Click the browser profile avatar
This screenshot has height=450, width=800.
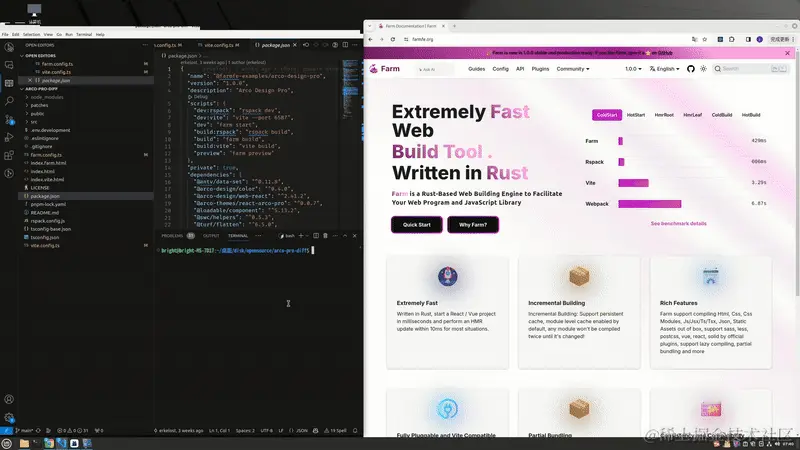pos(760,39)
